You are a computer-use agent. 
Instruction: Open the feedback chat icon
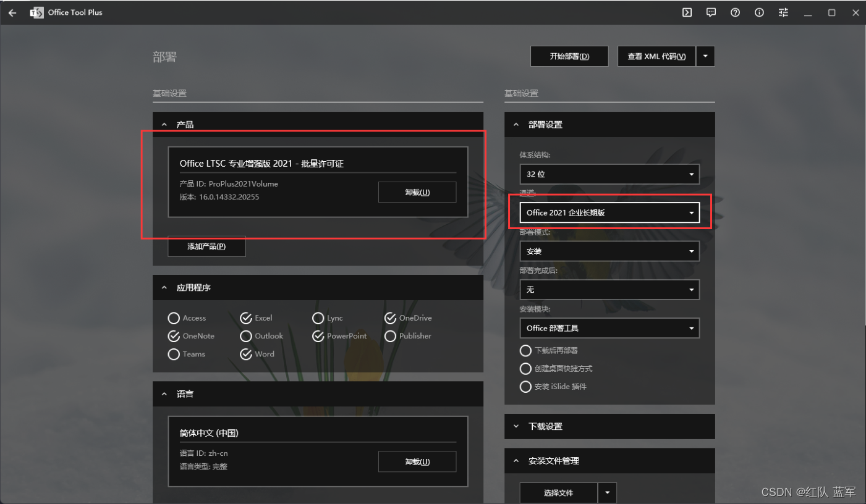pyautogui.click(x=711, y=12)
